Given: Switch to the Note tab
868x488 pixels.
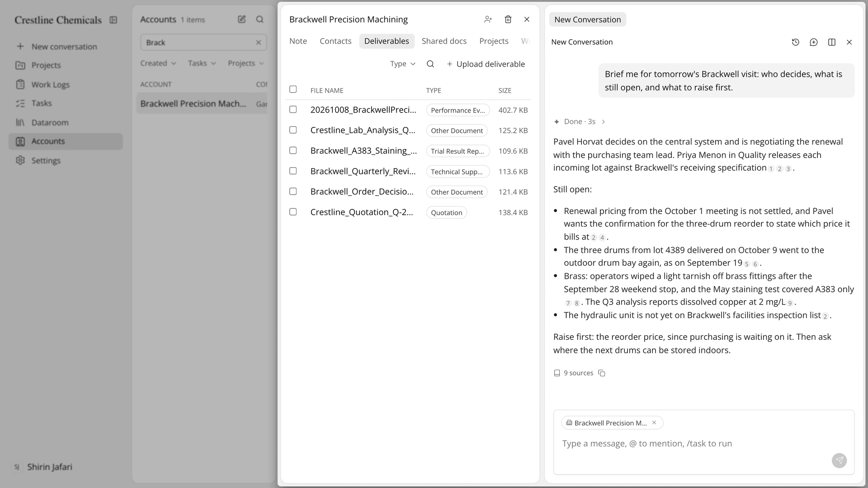Looking at the screenshot, I should coord(298,41).
